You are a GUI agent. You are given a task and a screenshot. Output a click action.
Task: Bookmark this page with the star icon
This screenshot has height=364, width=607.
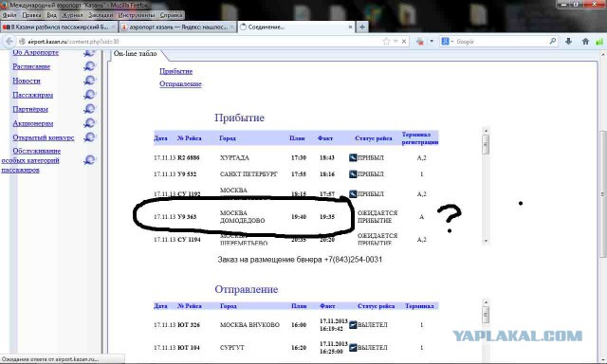386,42
